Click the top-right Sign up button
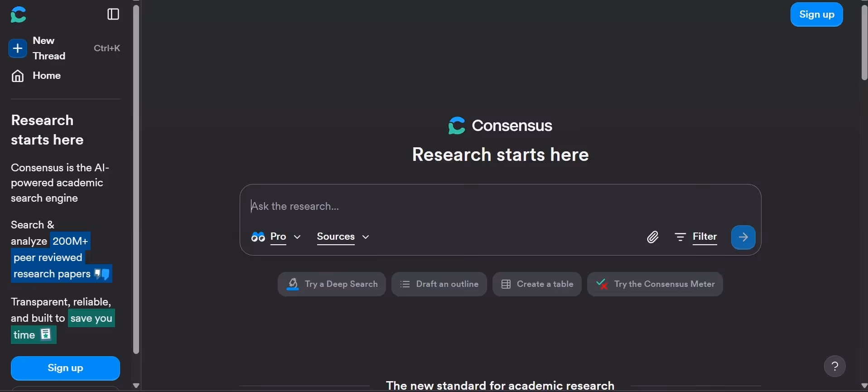 (816, 15)
